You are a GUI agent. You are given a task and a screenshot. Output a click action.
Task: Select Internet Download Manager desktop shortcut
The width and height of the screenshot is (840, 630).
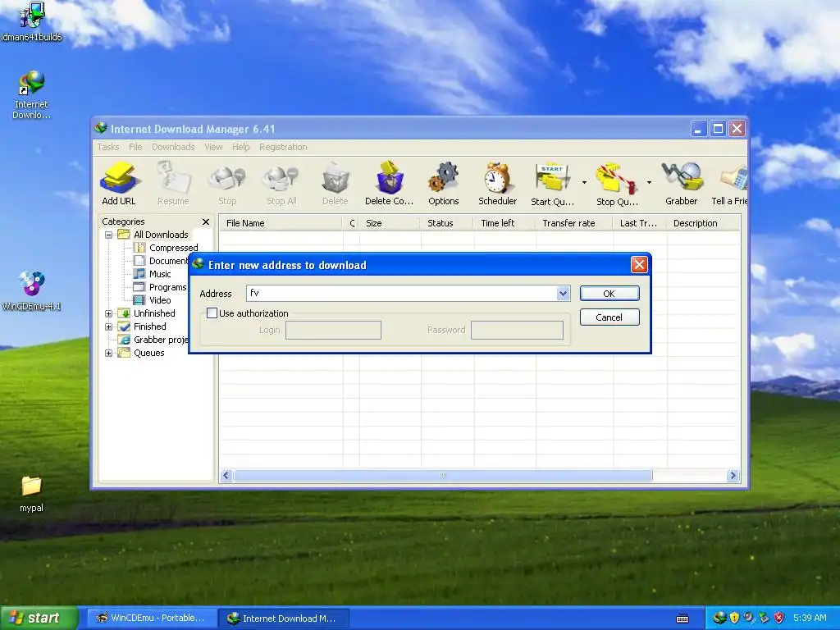click(x=31, y=95)
